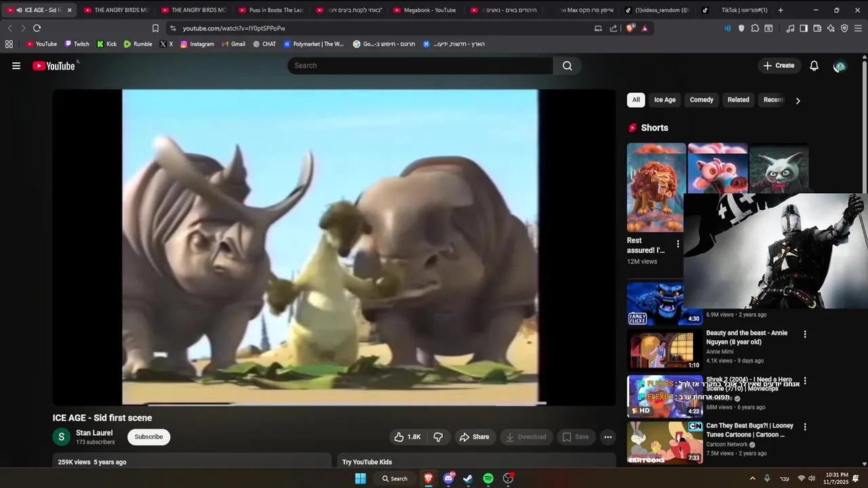Click the taskbar Search box
This screenshot has width=868, height=488.
pyautogui.click(x=394, y=479)
